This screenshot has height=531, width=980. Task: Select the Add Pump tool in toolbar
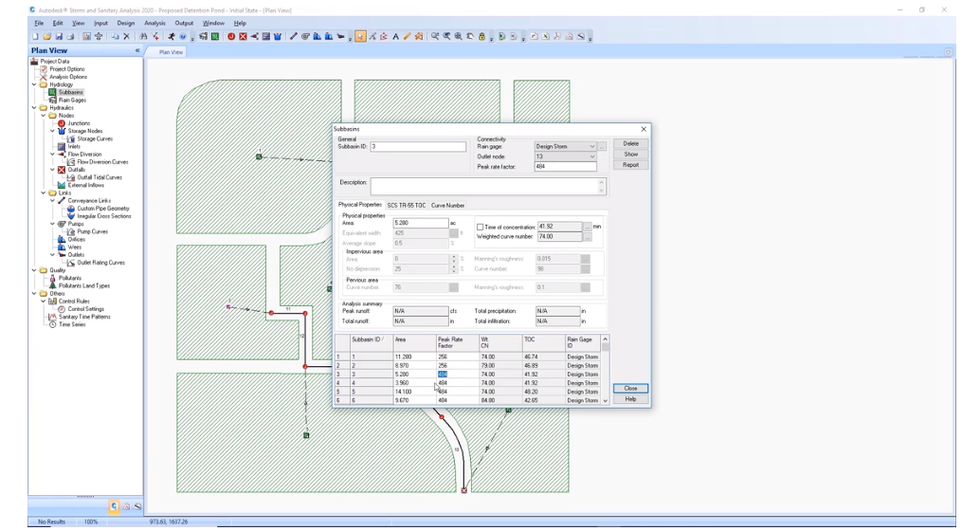pos(305,37)
